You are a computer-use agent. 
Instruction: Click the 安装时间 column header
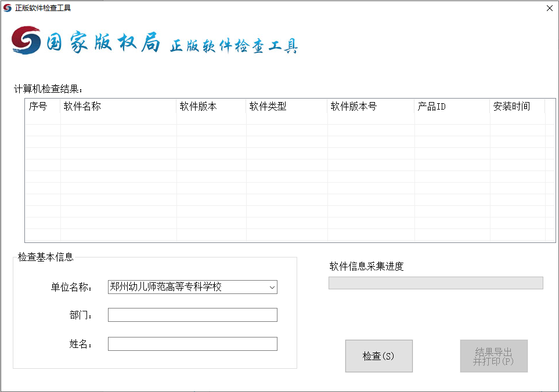[x=517, y=107]
